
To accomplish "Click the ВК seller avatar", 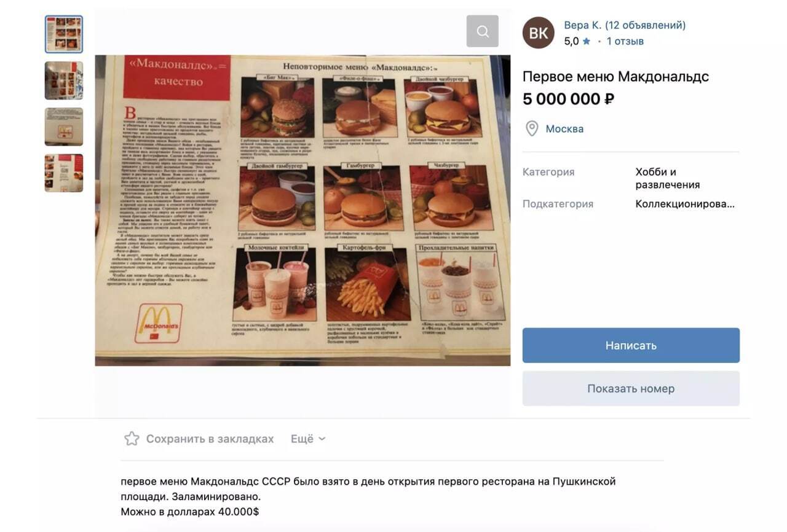I will 539,33.
